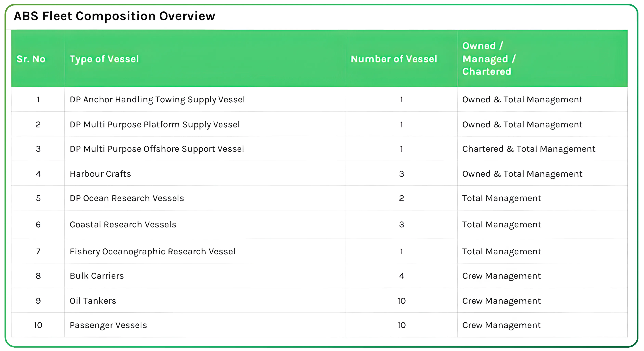
Task: Click 'DP Ocean Research Vessels' row
Action: click(x=127, y=198)
